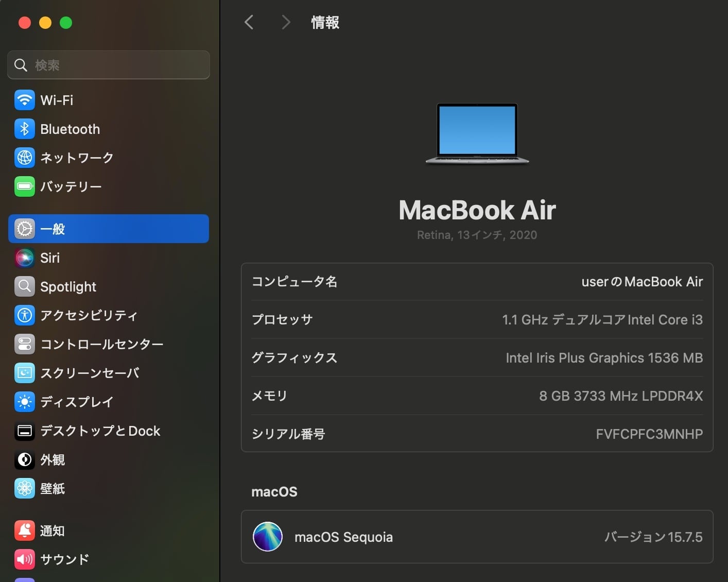Click the プロセッサ row label

(282, 320)
